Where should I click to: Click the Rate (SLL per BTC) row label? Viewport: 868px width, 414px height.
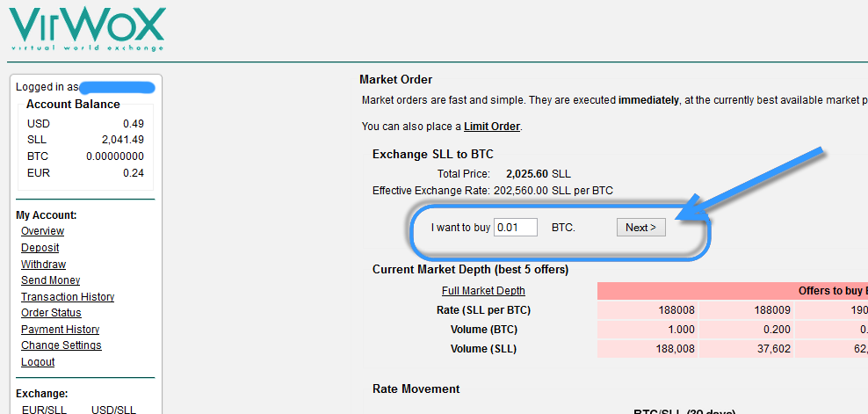pos(483,310)
